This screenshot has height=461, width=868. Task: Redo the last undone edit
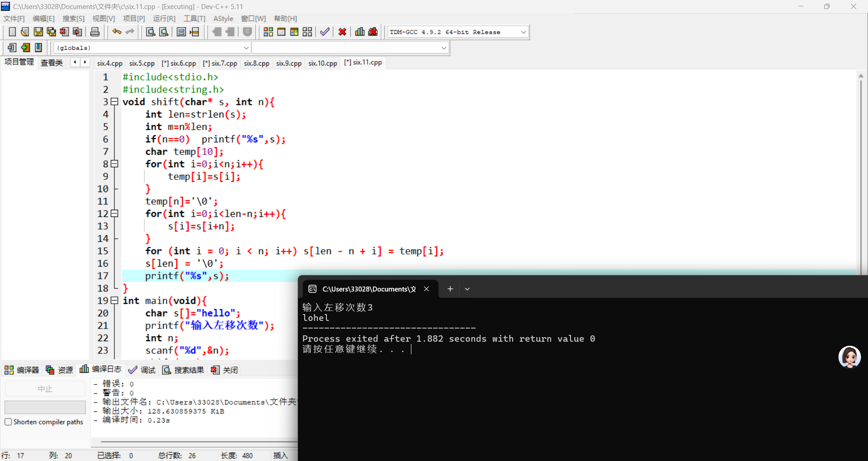click(130, 32)
